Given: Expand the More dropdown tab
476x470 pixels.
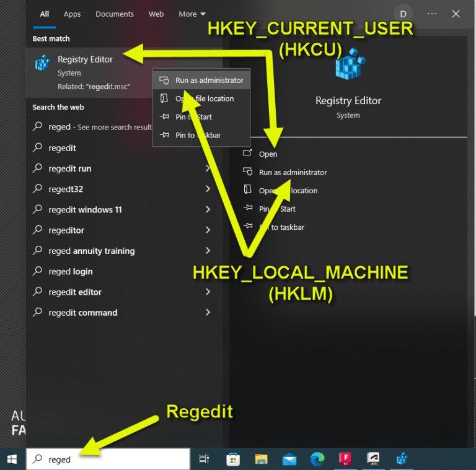Looking at the screenshot, I should (192, 14).
